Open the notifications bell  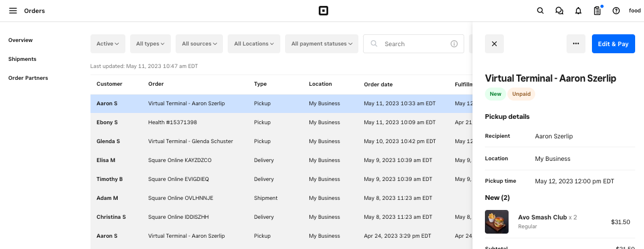pos(578,11)
